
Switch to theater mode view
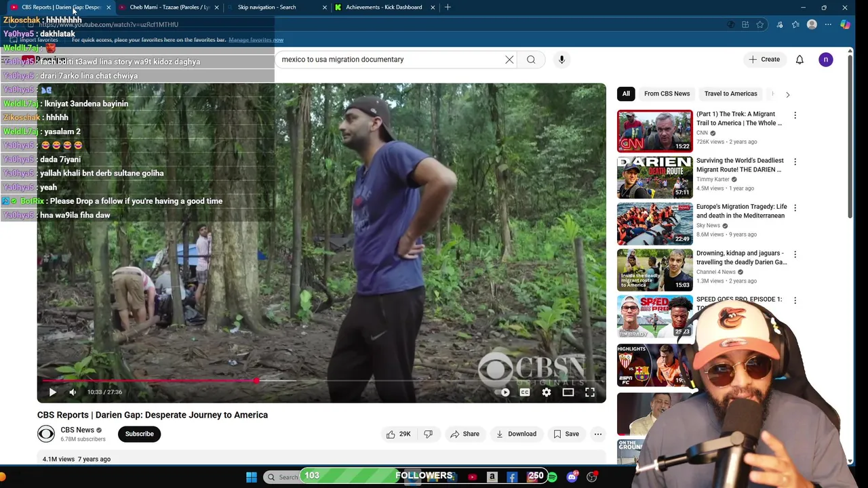pos(568,392)
